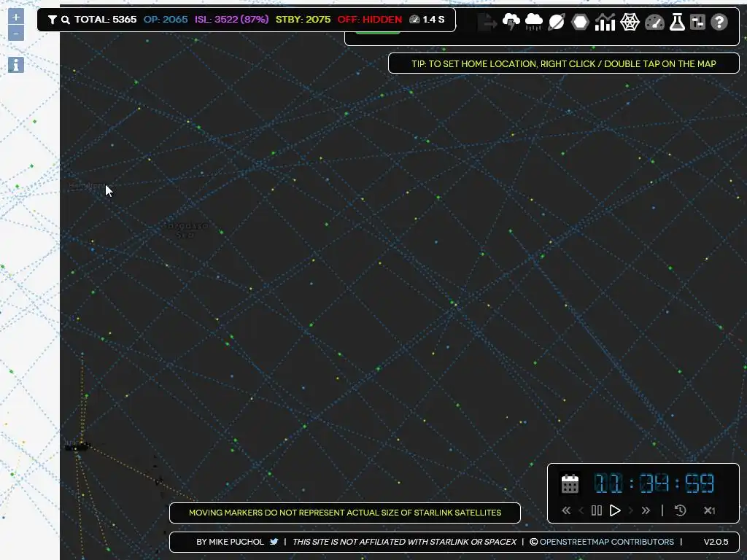Click the home location tip banner

564,64
